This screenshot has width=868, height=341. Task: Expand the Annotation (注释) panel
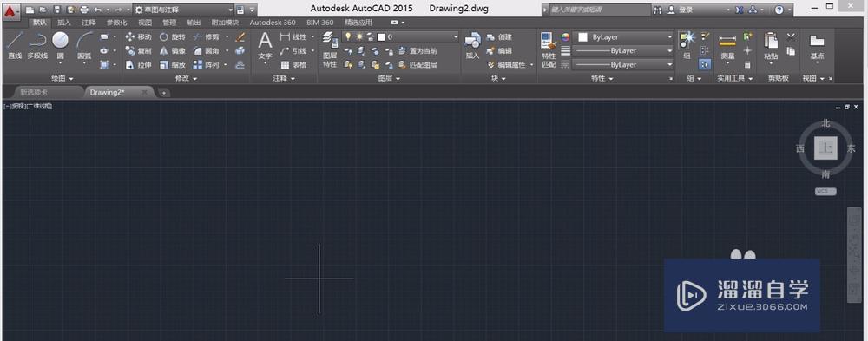(x=284, y=79)
